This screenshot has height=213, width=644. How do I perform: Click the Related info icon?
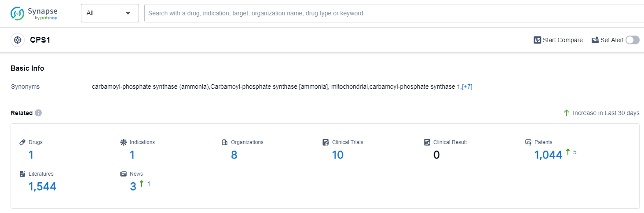38,113
